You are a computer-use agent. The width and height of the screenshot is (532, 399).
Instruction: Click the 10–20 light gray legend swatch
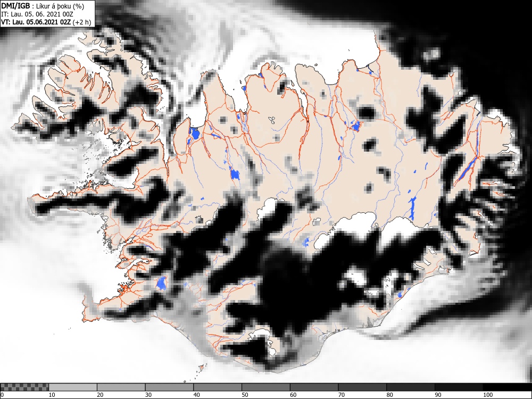[x=73, y=387]
